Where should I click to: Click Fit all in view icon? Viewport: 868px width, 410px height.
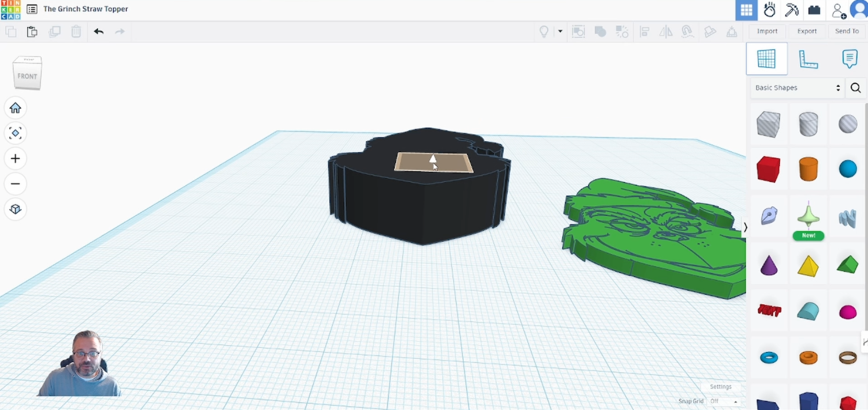pos(15,133)
